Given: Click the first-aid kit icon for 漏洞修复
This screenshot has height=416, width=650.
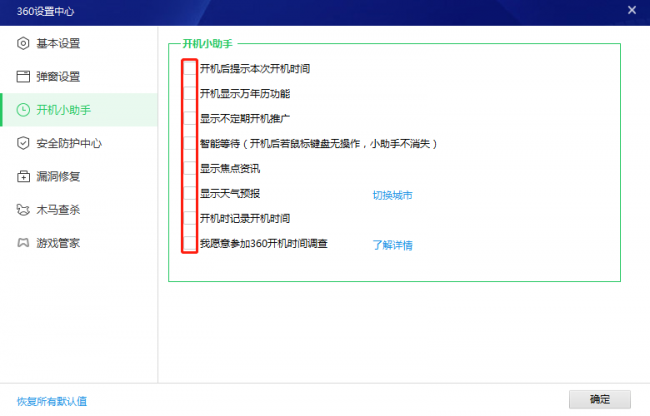Looking at the screenshot, I should coord(23,177).
